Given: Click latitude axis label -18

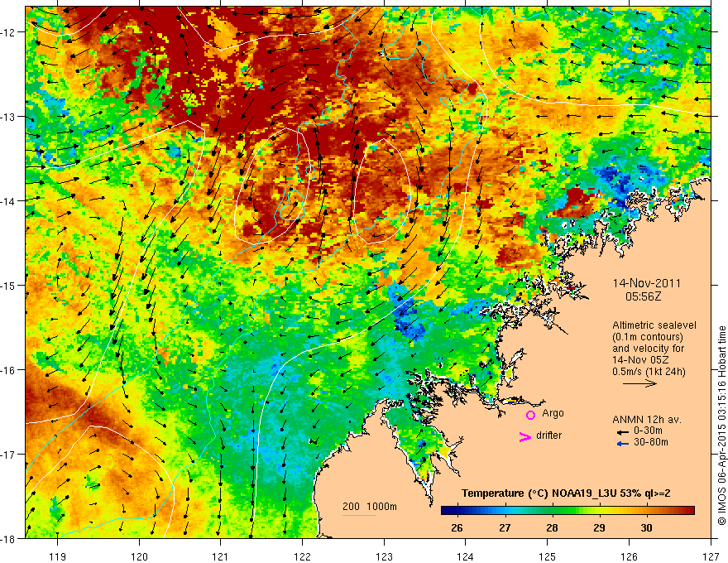Looking at the screenshot, I should (x=9, y=538).
